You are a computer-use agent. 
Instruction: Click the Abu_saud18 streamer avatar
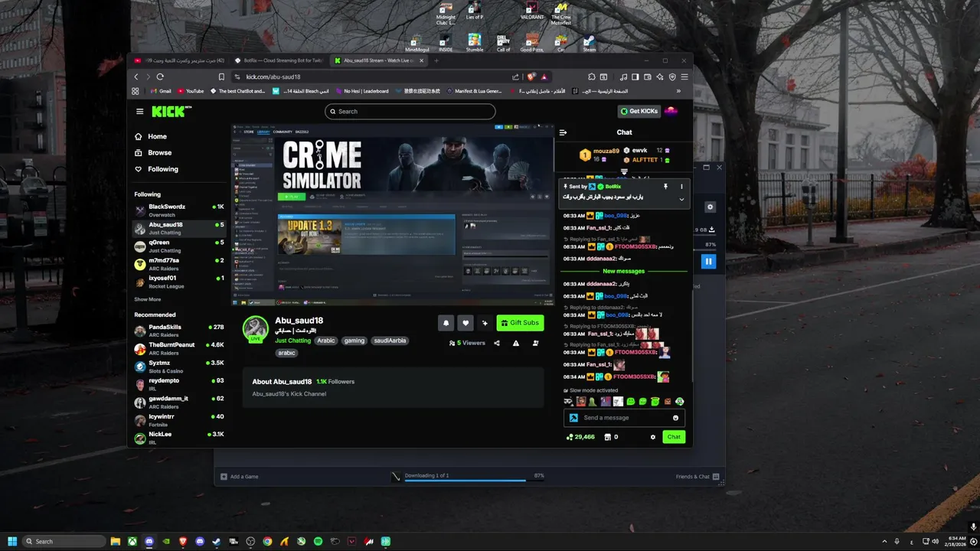(x=255, y=328)
